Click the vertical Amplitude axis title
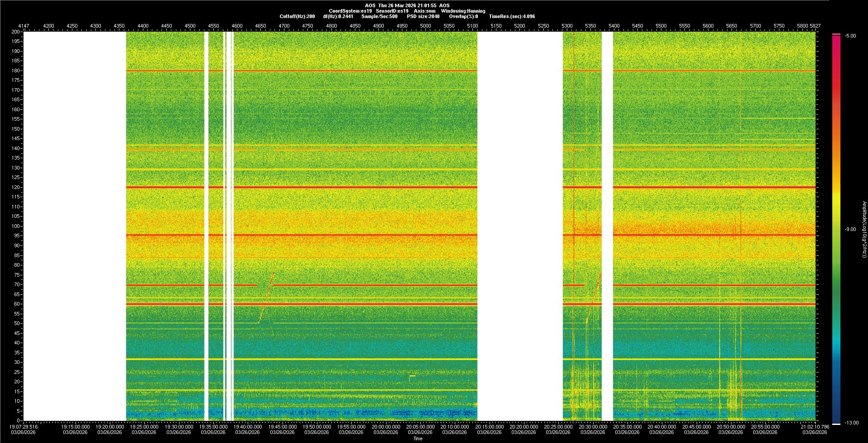 (863, 229)
